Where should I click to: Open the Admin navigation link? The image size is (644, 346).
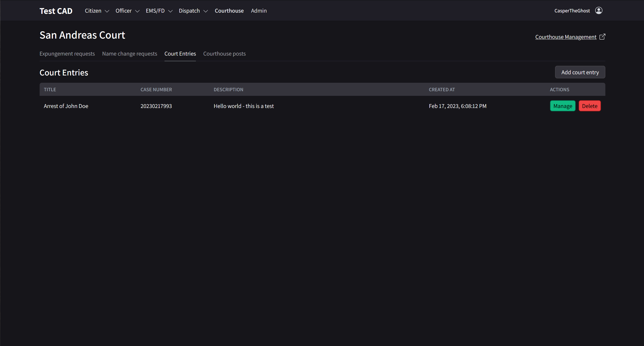[x=259, y=11]
